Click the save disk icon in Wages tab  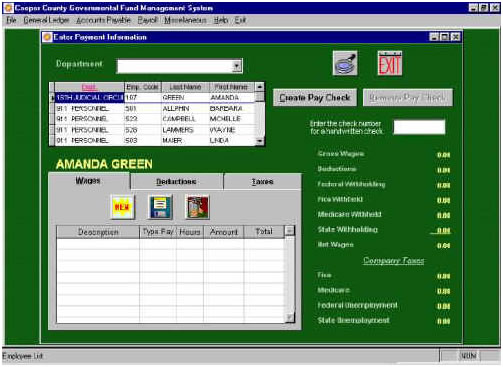(x=160, y=207)
